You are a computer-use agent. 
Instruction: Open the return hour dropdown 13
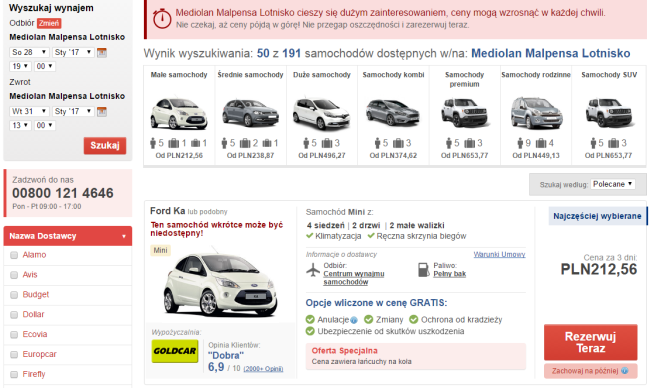click(x=20, y=125)
